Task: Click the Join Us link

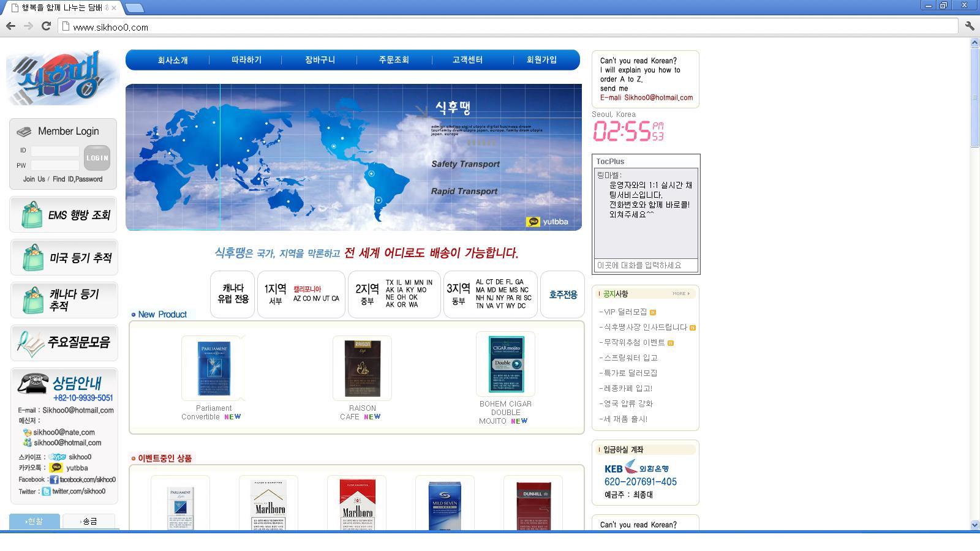Action: pos(34,179)
